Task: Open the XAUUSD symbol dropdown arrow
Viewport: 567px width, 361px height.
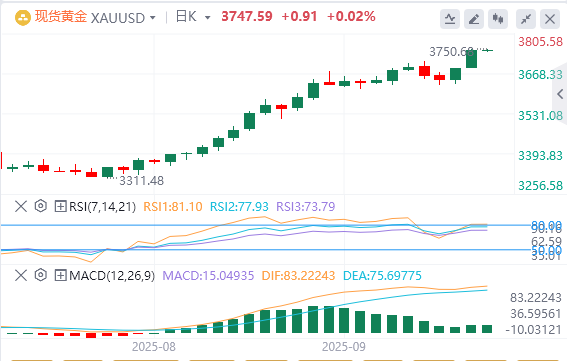Action: 153,18
